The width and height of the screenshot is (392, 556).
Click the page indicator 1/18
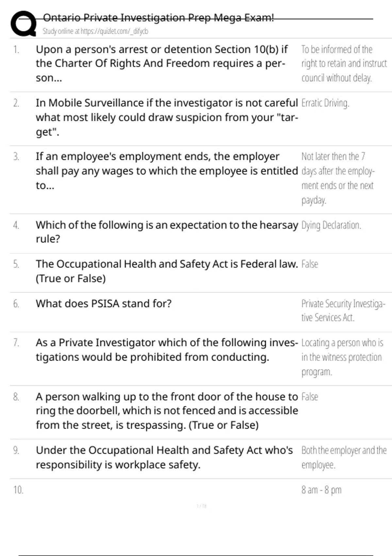[201, 506]
